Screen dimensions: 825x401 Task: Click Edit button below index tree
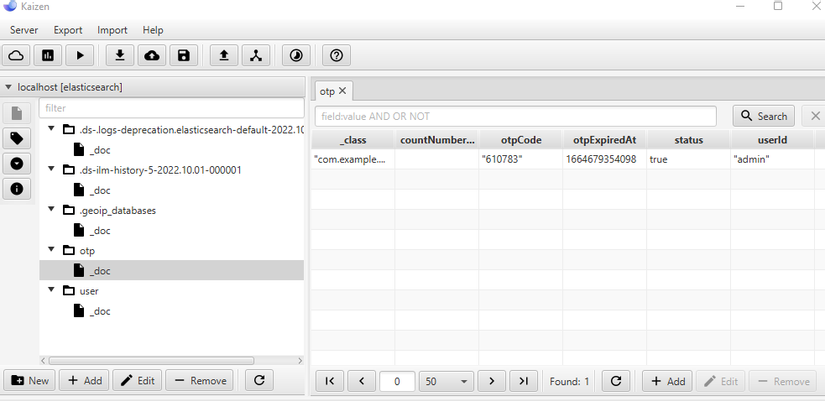137,380
